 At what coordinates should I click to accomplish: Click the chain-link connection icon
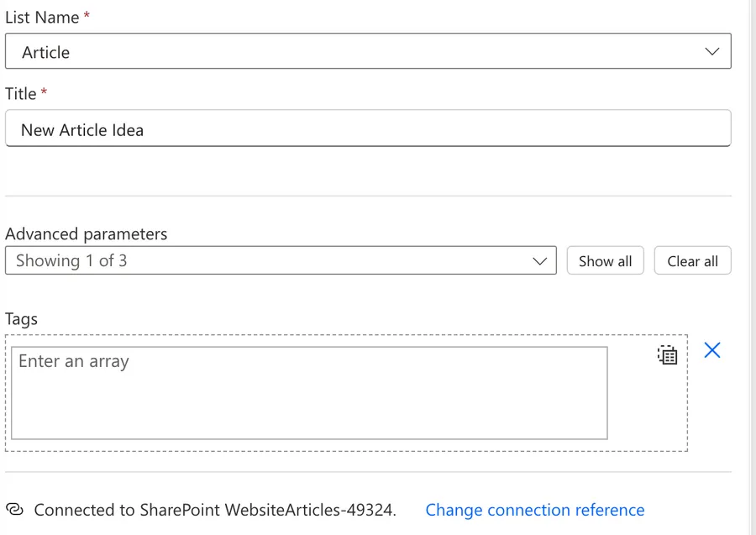[14, 509]
